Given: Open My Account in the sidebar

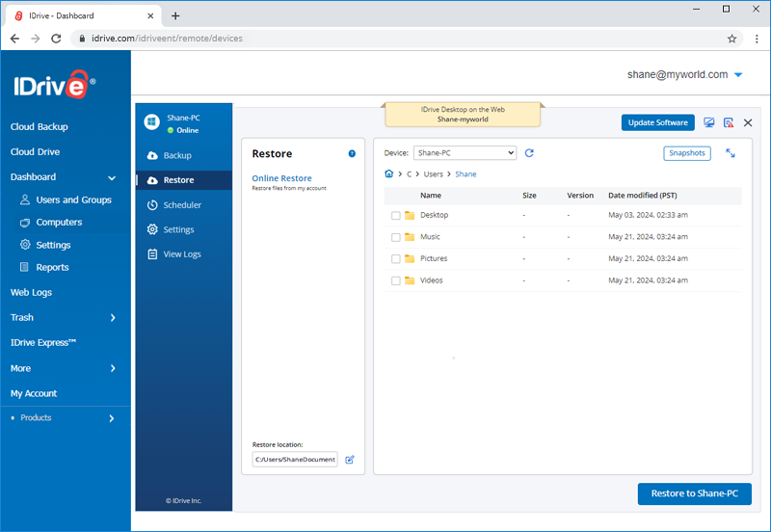Looking at the screenshot, I should point(34,393).
